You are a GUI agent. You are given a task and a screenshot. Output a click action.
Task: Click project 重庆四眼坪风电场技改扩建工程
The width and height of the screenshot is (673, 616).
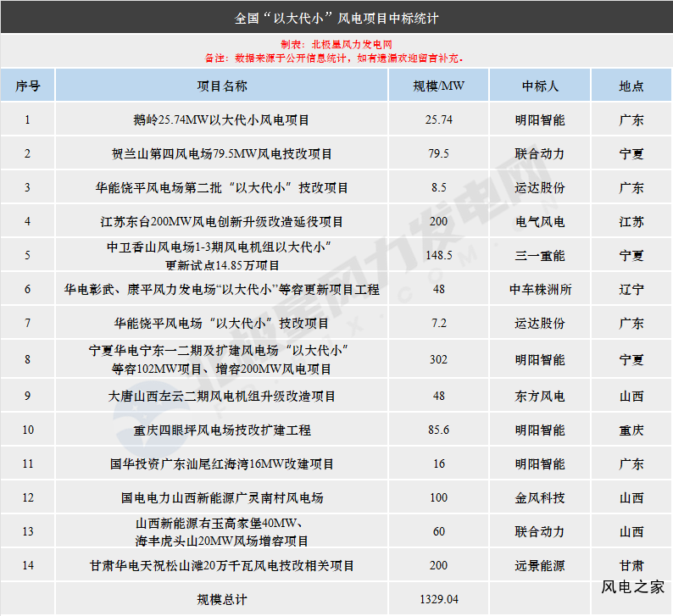(222, 430)
